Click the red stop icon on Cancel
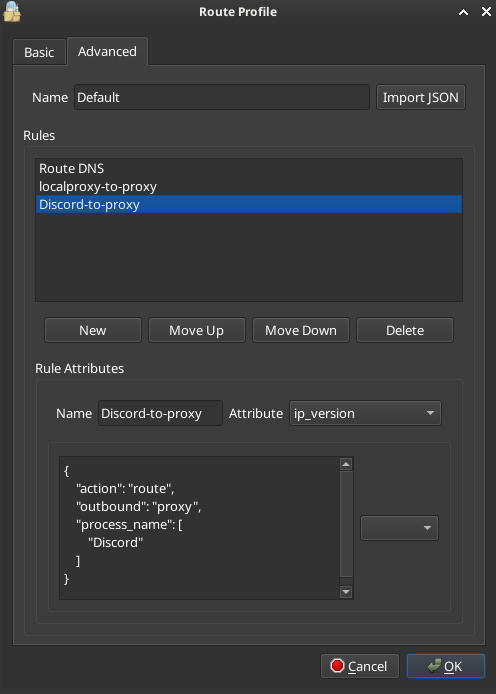Image resolution: width=496 pixels, height=694 pixels. 337,666
